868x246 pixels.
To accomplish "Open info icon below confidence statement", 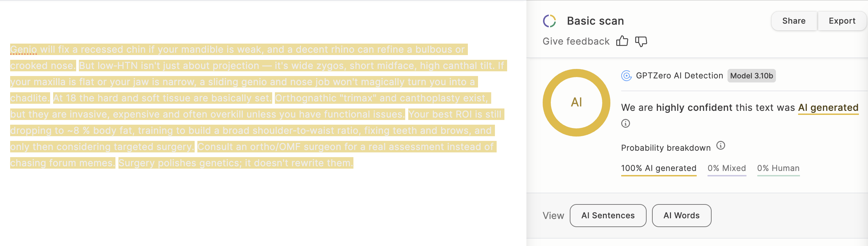I will pos(626,123).
